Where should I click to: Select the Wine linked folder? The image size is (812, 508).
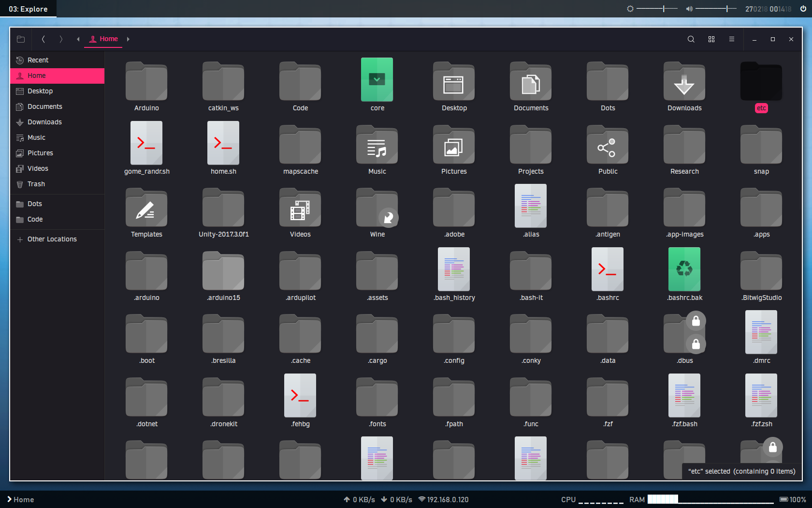(x=377, y=208)
